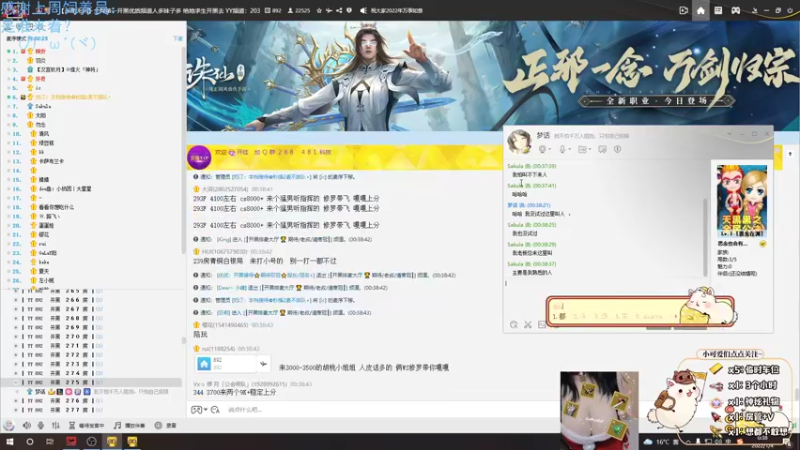Click the private chat scrollbar
Image resolution: width=800 pixels, height=450 pixels.
coord(706,237)
